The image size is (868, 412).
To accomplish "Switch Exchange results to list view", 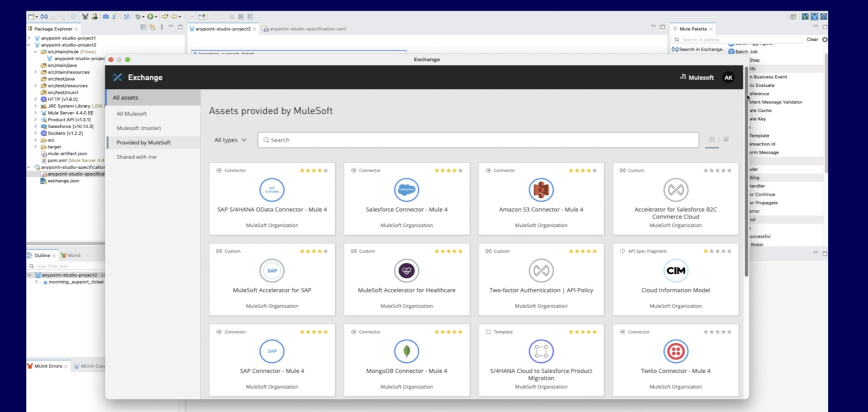I will (726, 140).
